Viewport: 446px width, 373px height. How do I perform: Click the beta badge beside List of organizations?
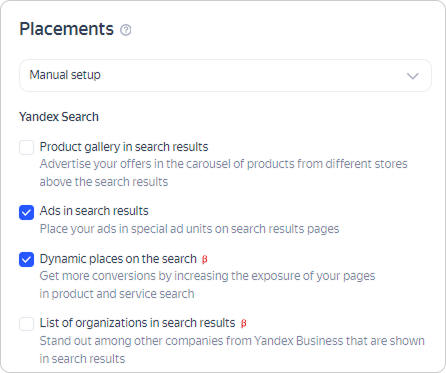[x=244, y=323]
